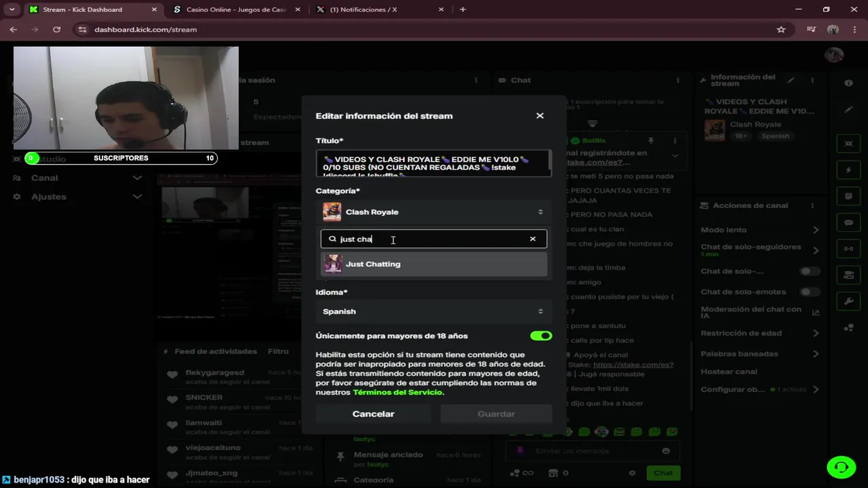868x488 pixels.
Task: Click the pencil icon in right sidebar
Action: (848, 109)
